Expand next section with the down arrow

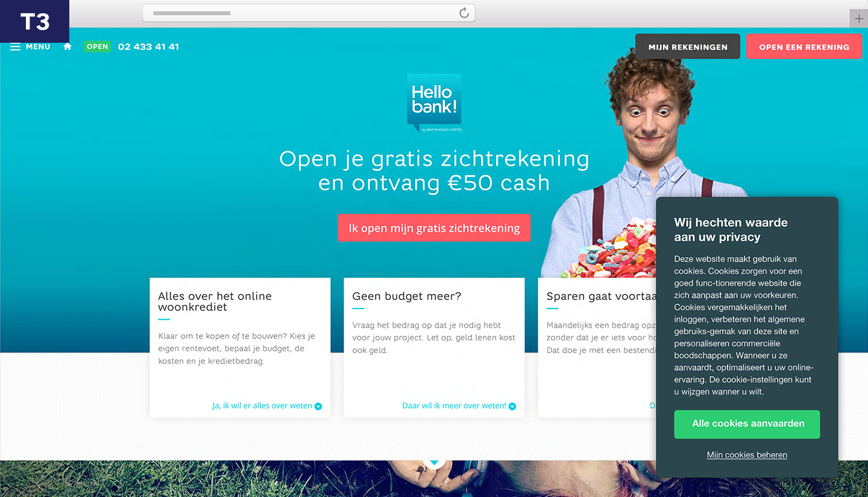pos(434,461)
